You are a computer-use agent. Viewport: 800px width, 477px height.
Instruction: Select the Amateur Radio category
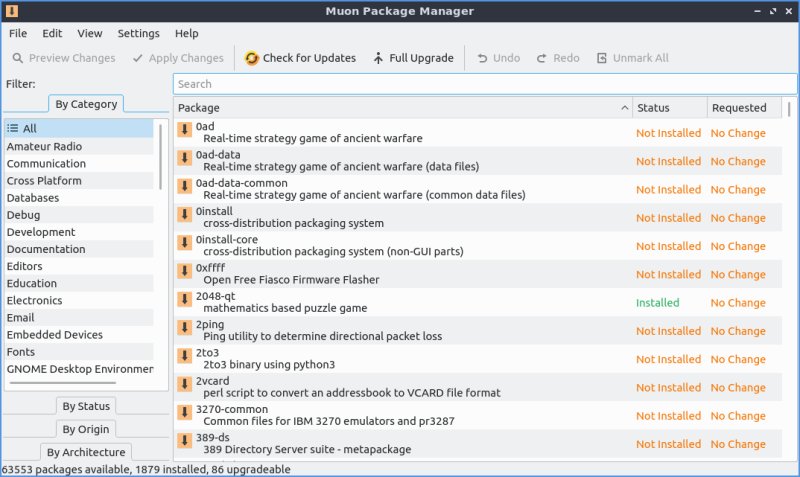45,146
